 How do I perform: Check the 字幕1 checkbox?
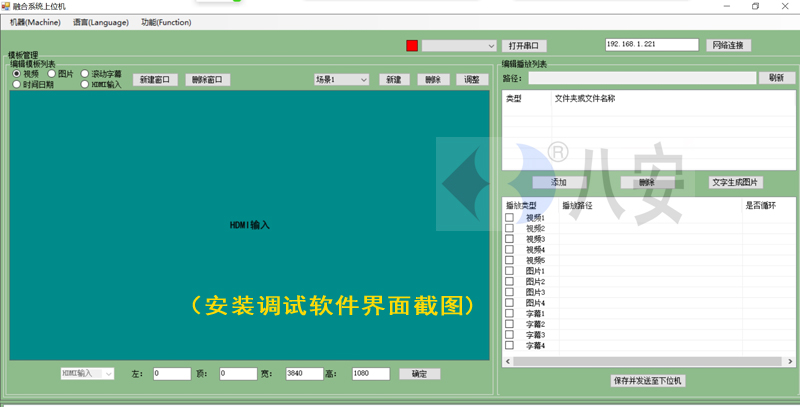[x=509, y=313]
